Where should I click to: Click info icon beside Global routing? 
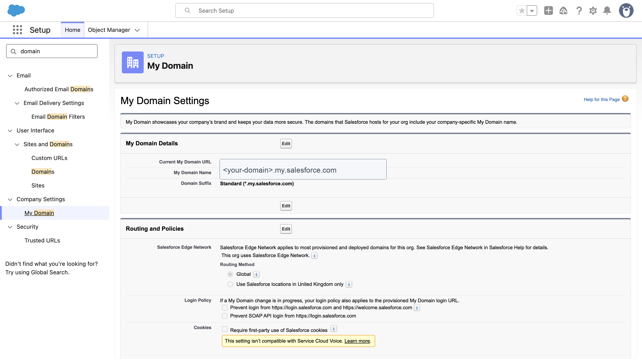256,274
